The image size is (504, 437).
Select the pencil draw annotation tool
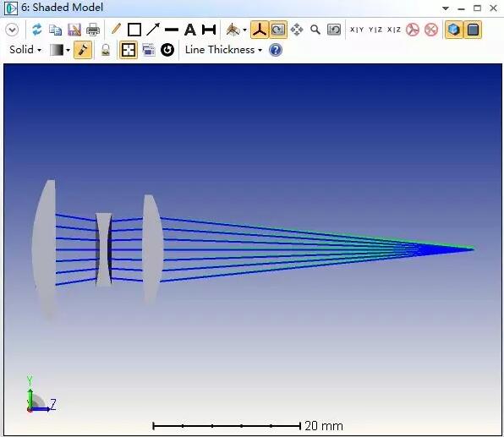(x=116, y=30)
